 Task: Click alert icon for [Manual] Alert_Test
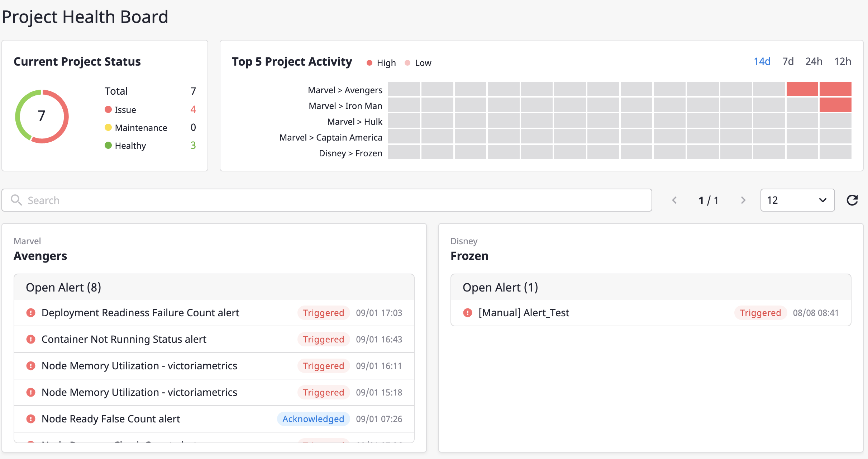pos(468,313)
